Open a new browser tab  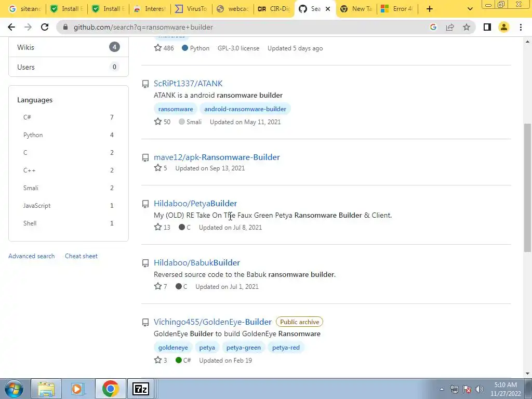click(430, 9)
